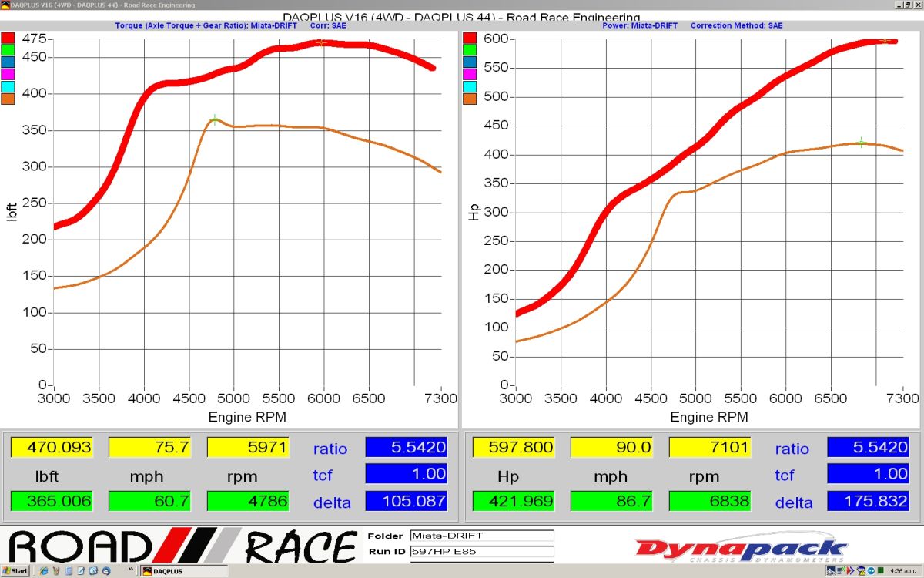Select the green run swatch on torque graph

[x=8, y=50]
